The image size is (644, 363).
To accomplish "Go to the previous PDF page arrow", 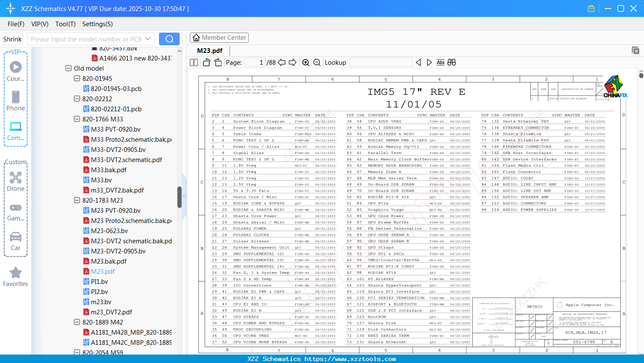I will click(282, 63).
